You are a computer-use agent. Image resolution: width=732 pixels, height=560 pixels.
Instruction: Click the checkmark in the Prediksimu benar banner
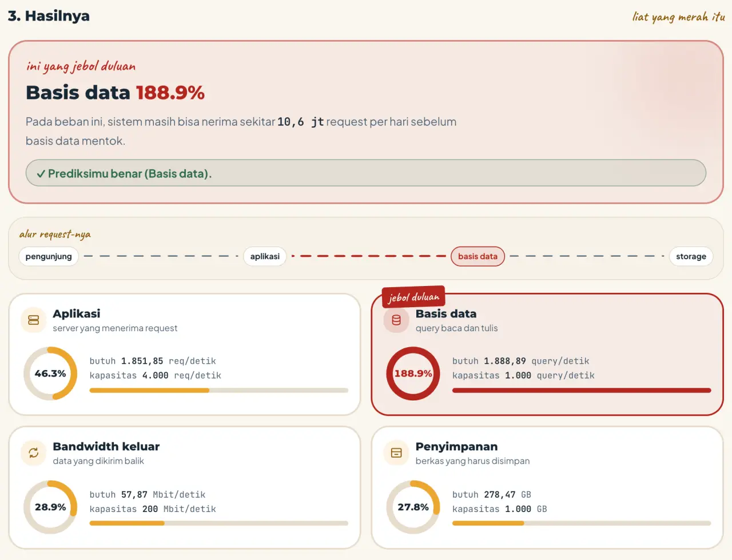(41, 174)
